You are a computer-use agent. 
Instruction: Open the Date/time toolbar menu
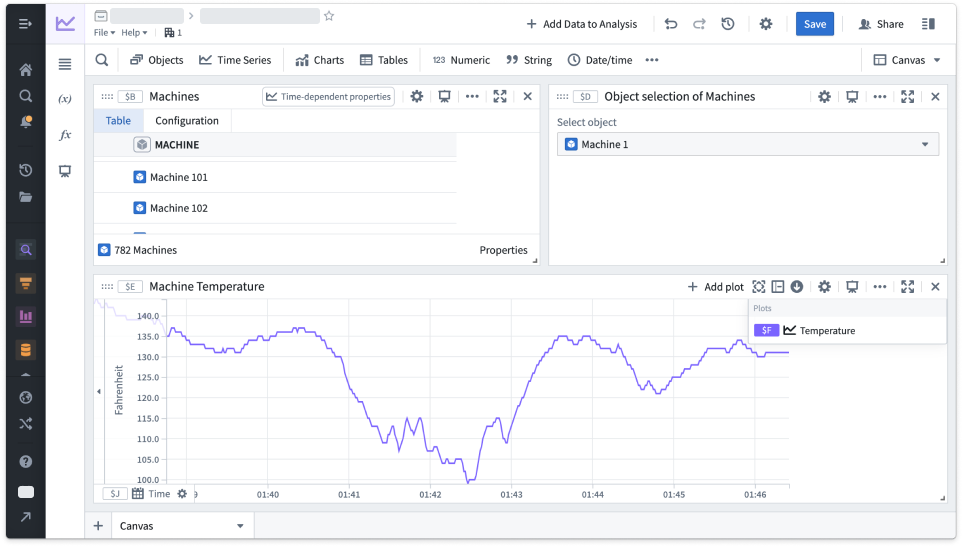tap(600, 60)
